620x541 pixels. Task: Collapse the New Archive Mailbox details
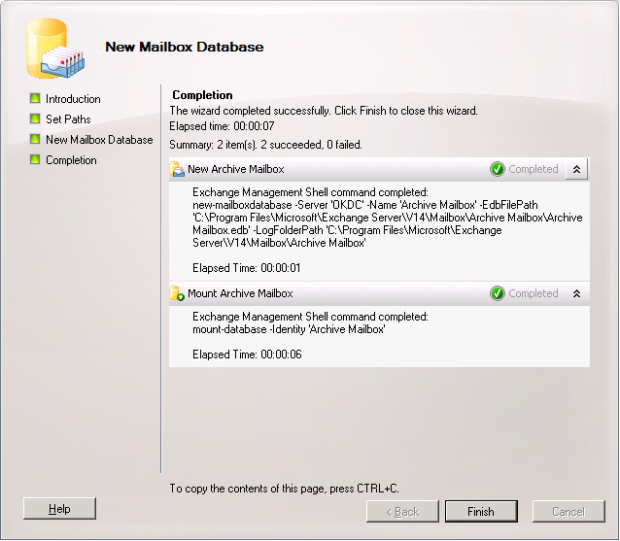click(x=577, y=169)
